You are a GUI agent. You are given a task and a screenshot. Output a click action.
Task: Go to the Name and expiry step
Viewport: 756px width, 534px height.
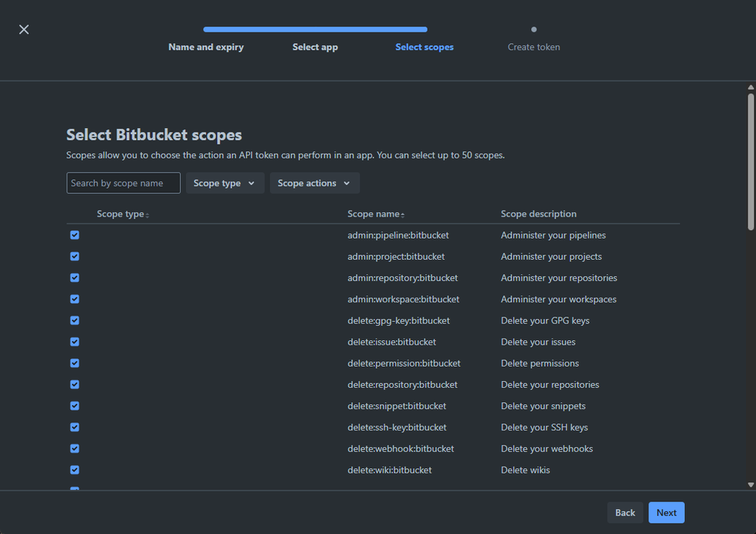(x=206, y=47)
